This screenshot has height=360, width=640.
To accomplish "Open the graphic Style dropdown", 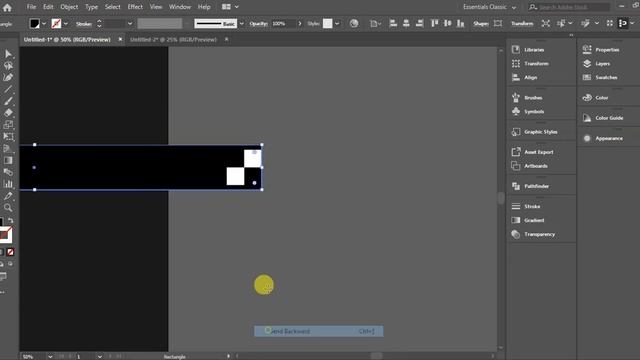I will [337, 24].
